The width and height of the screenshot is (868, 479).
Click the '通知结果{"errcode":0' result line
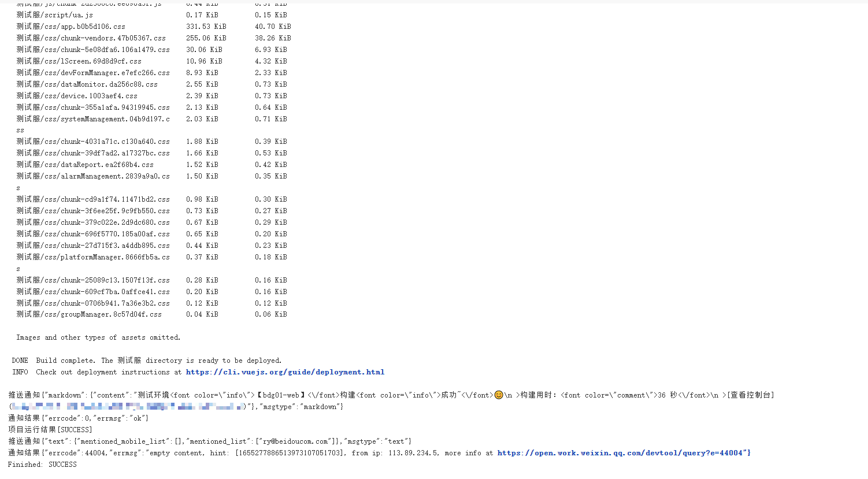pos(79,418)
